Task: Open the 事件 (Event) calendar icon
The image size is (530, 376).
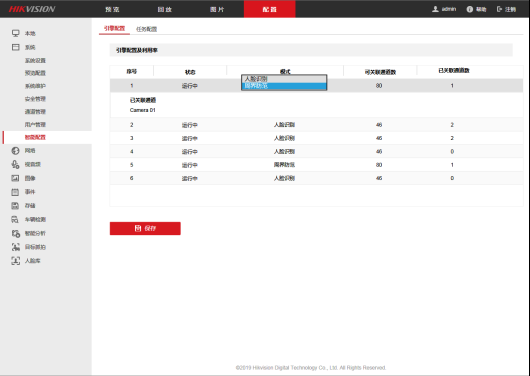Action: pyautogui.click(x=16, y=192)
